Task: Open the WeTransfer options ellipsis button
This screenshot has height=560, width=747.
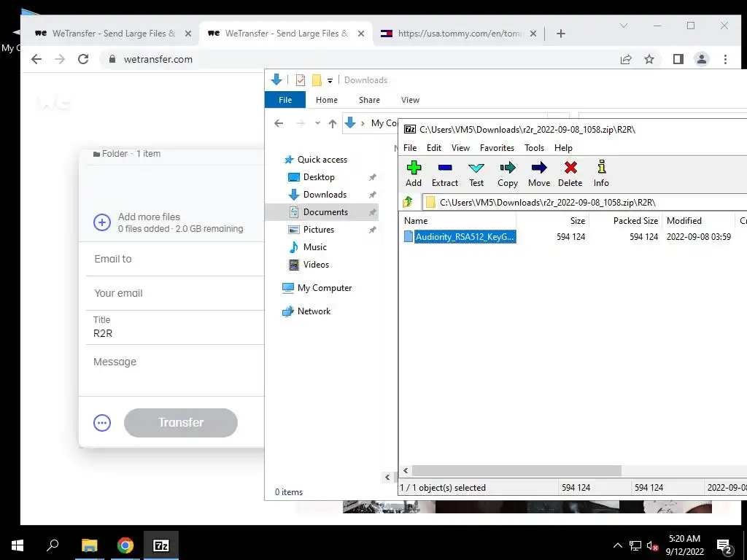Action: [102, 423]
